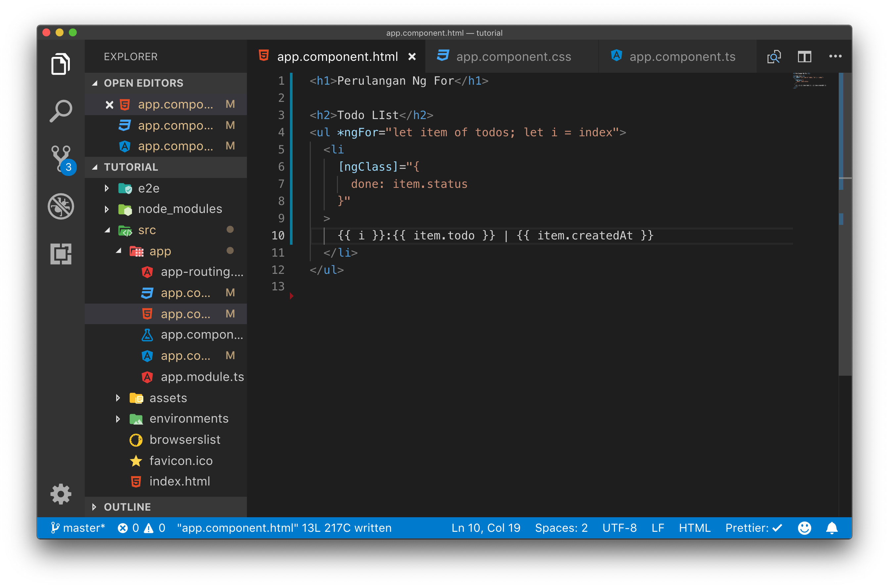Click the 'done: item.status' code text
This screenshot has height=588, width=889.
[409, 184]
